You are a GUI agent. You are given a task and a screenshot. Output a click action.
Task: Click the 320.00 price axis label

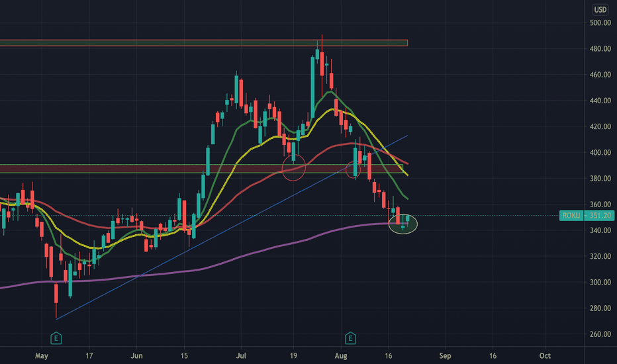click(x=600, y=256)
